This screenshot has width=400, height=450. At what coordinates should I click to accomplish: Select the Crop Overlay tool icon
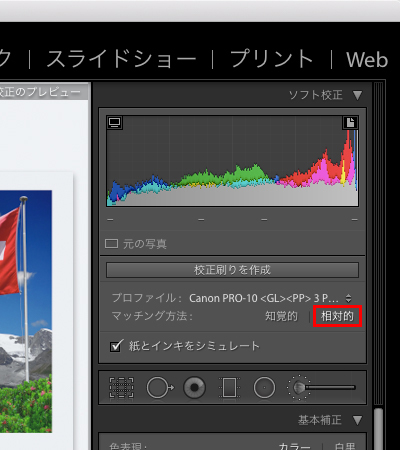121,387
